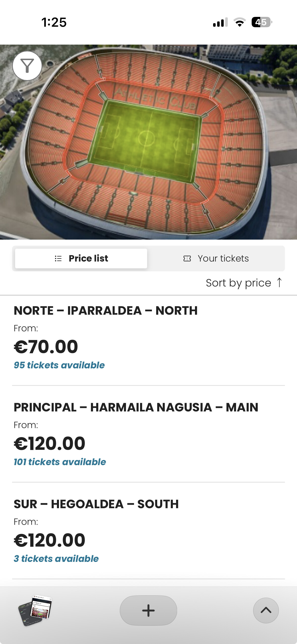Tap the chevron-up toolbar button

(x=266, y=610)
